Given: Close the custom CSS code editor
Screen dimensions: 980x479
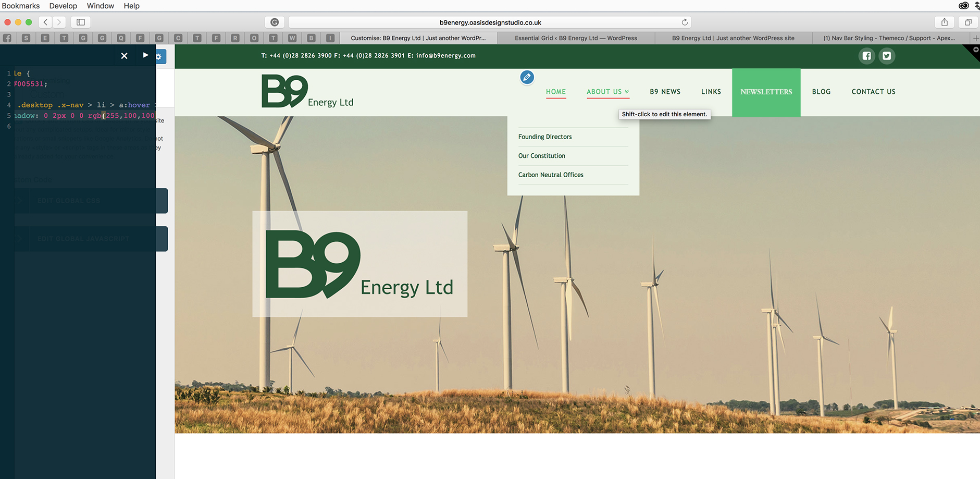Looking at the screenshot, I should pyautogui.click(x=124, y=56).
